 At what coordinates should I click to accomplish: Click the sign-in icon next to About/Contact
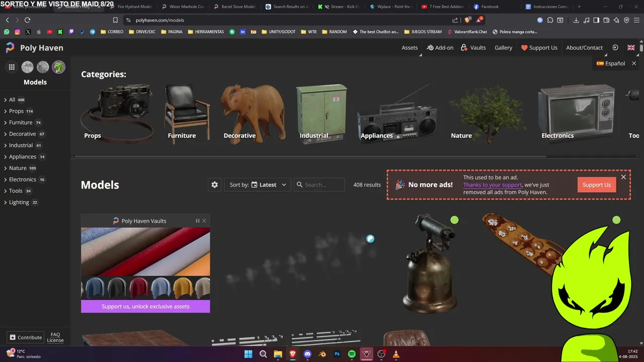[x=615, y=48]
